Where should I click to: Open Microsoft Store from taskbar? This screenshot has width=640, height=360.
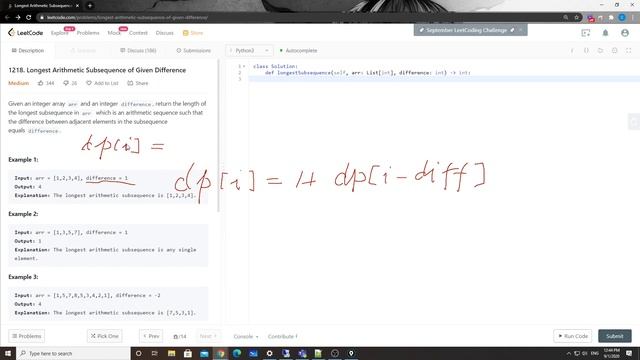(x=187, y=353)
